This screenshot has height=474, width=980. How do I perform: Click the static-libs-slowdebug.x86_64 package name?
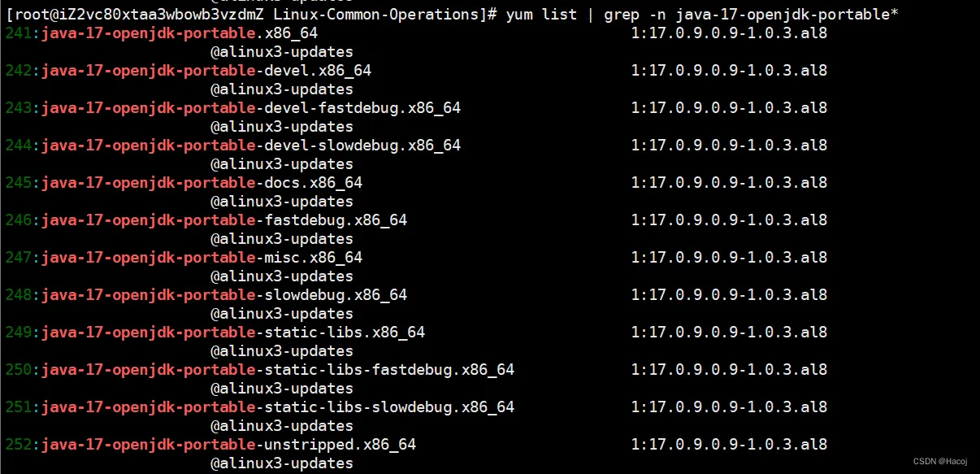point(278,407)
